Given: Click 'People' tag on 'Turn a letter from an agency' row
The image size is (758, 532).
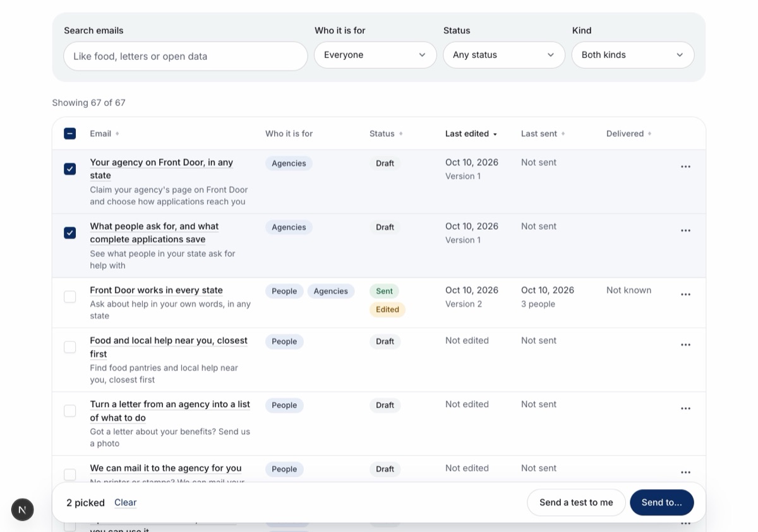Looking at the screenshot, I should (284, 405).
